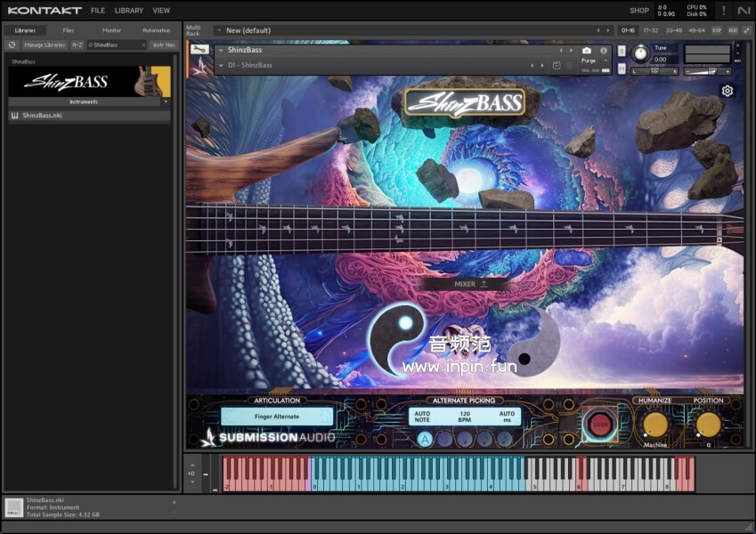Open the Purge dropdown menu

pyautogui.click(x=592, y=61)
